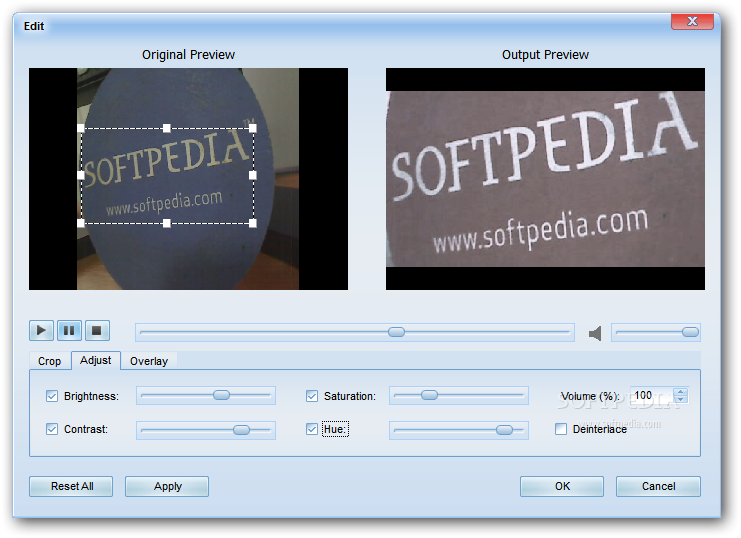Click the Contrast slider handle
Image resolution: width=741 pixels, height=538 pixels.
pyautogui.click(x=241, y=430)
